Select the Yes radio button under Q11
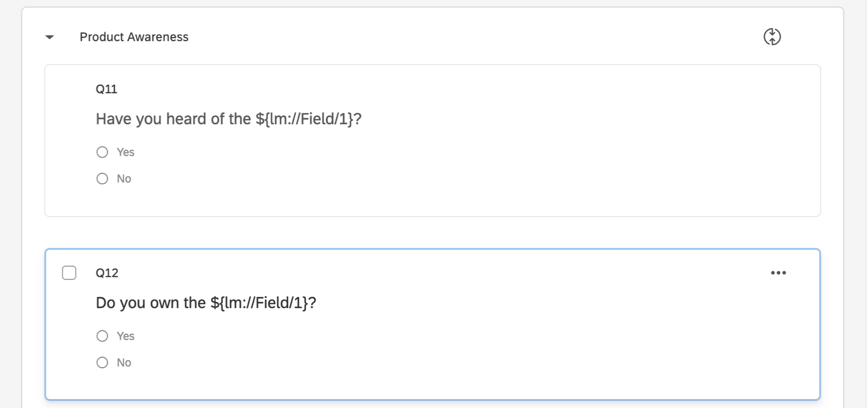The width and height of the screenshot is (868, 408). click(x=102, y=151)
